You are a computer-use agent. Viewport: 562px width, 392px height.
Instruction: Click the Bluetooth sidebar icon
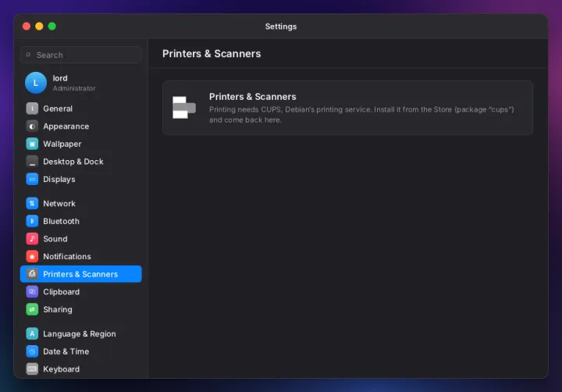32,221
